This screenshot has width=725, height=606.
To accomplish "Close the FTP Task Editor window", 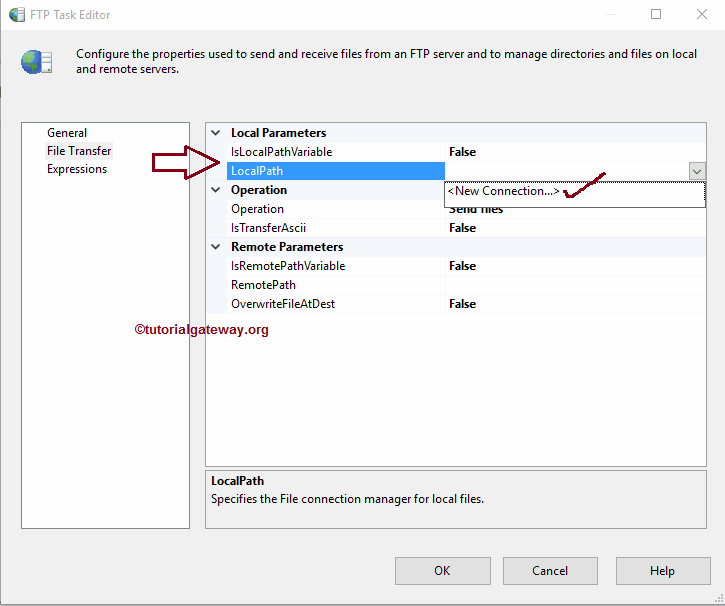I will 701,14.
